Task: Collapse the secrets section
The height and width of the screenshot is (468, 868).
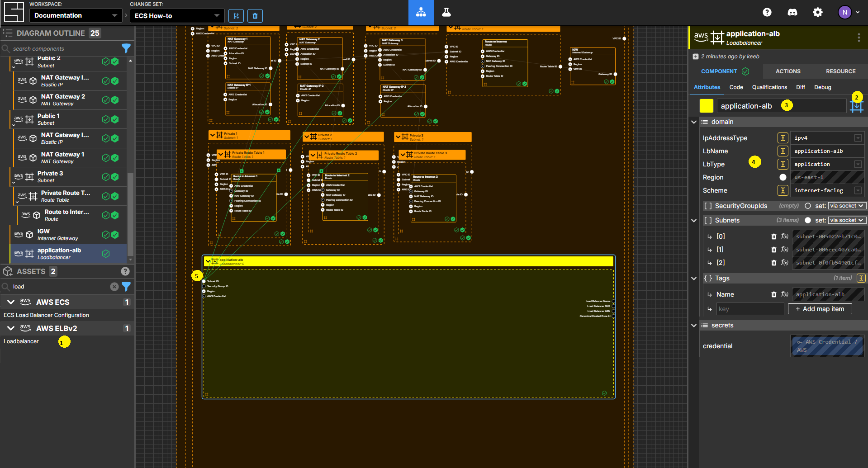Action: coord(694,325)
